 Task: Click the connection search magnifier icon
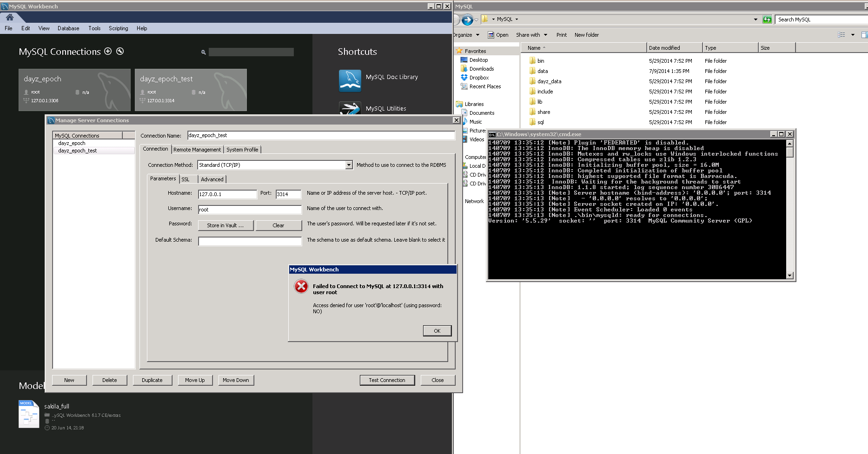click(x=203, y=52)
